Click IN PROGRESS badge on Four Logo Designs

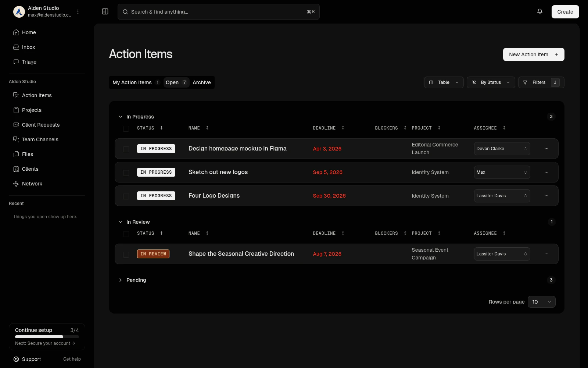pos(156,196)
